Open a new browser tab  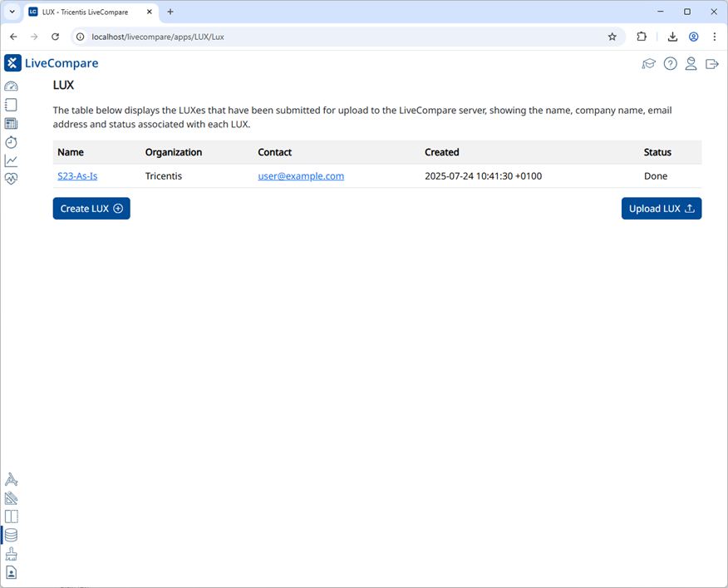pyautogui.click(x=170, y=12)
